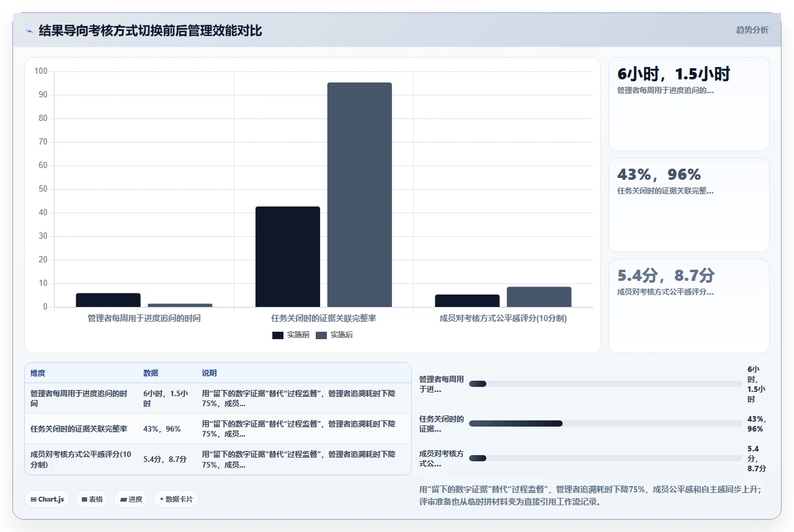Click the chart icon beside the dashboard title

(29, 31)
